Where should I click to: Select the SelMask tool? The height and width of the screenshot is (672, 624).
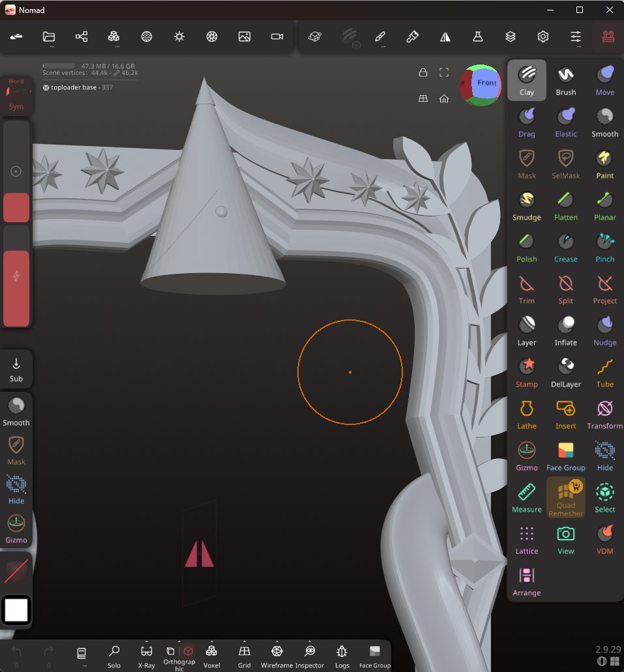(566, 164)
